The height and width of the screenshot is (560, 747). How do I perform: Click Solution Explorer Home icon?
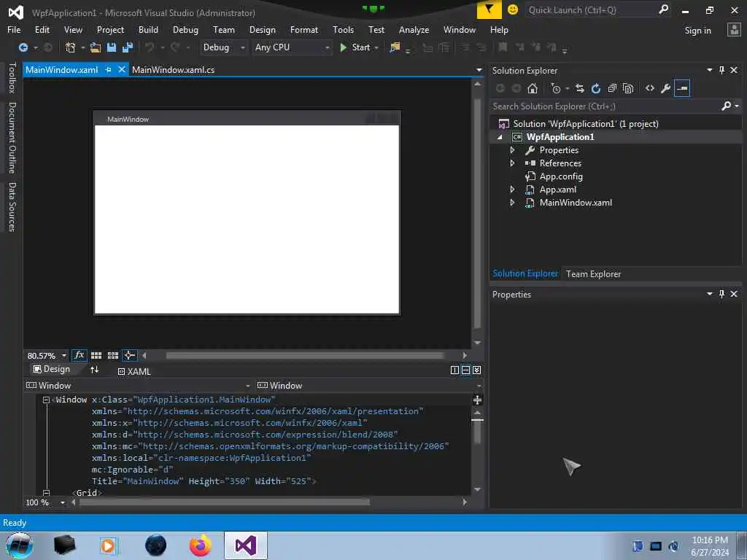click(533, 88)
